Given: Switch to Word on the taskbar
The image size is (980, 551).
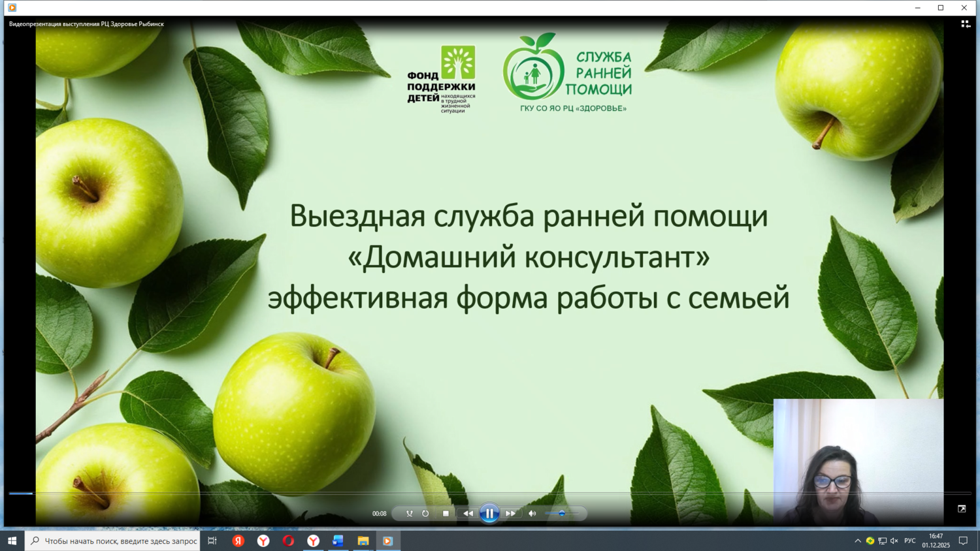Looking at the screenshot, I should click(338, 541).
